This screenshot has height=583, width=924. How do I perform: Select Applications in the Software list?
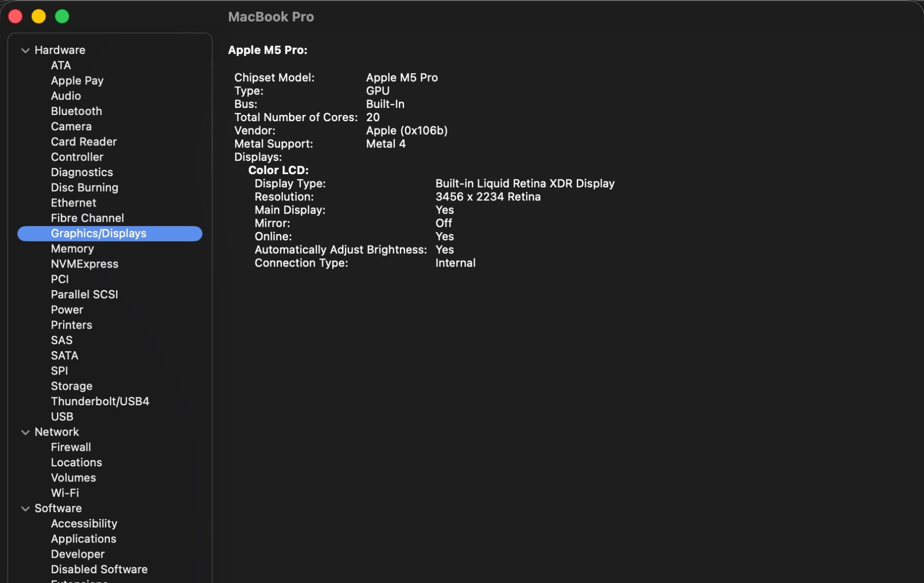[83, 539]
